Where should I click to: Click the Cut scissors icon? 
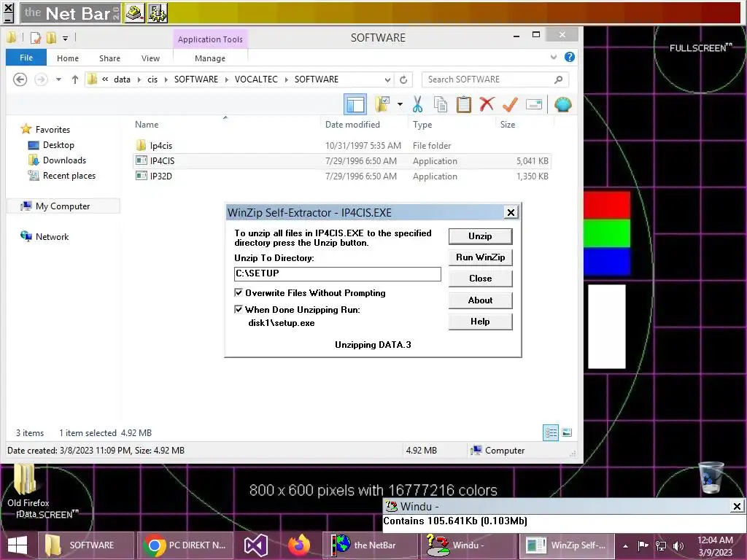(418, 104)
